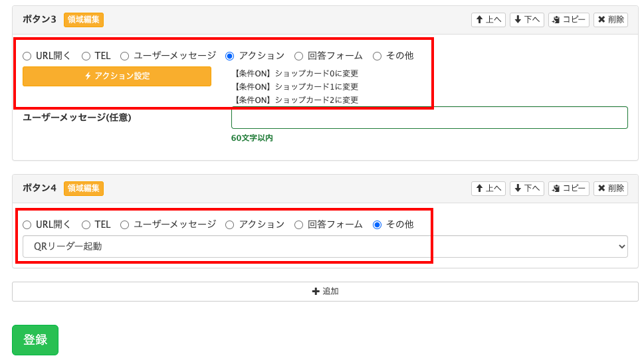
Task: Select アクション radio in ボタン3
Action: tap(229, 56)
